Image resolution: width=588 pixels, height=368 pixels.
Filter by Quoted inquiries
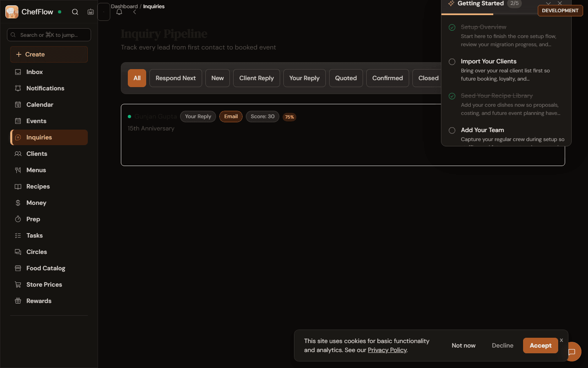click(x=346, y=78)
